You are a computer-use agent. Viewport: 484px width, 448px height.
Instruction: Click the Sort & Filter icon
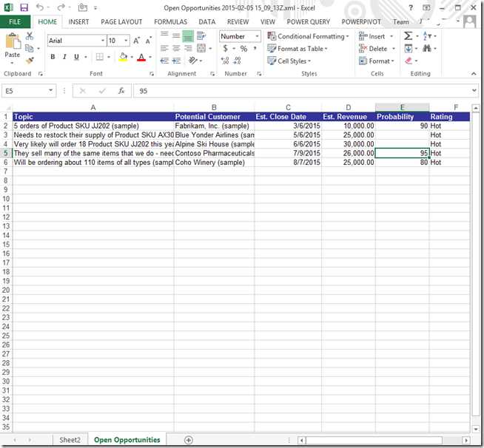pos(427,35)
